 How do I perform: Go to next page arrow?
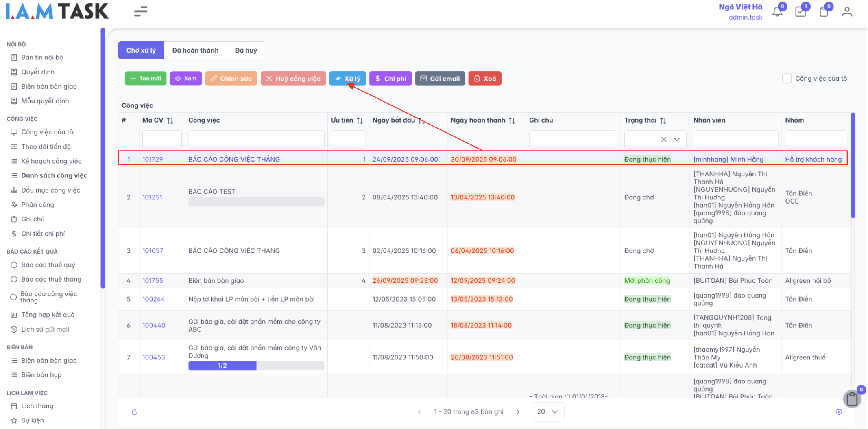click(518, 412)
